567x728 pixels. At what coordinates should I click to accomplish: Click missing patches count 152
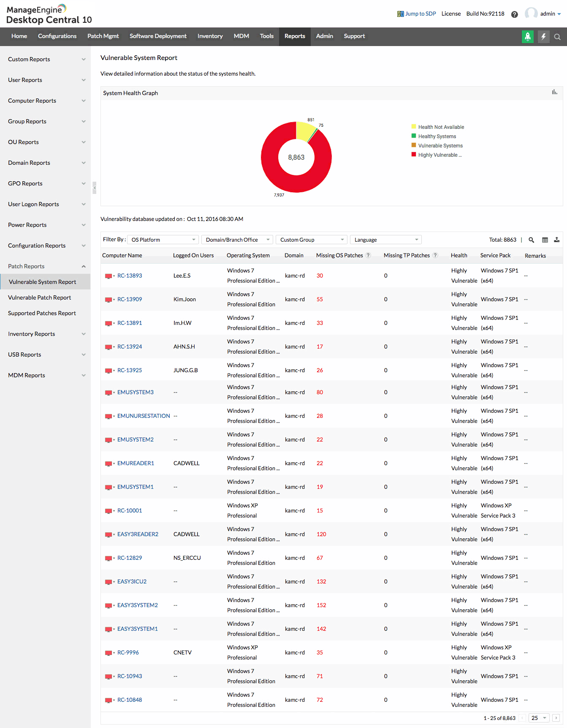321,605
